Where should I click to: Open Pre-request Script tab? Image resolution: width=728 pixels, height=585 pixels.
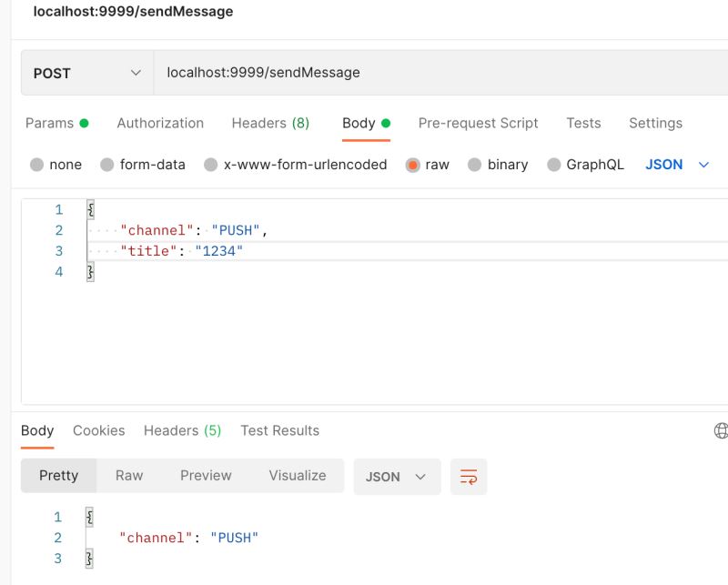pos(478,123)
